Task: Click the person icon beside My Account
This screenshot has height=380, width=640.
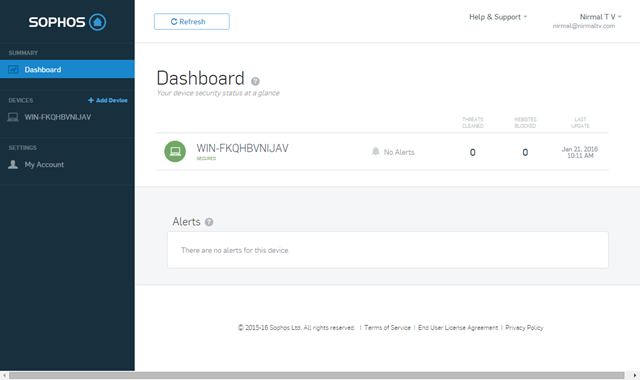Action: tap(13, 164)
